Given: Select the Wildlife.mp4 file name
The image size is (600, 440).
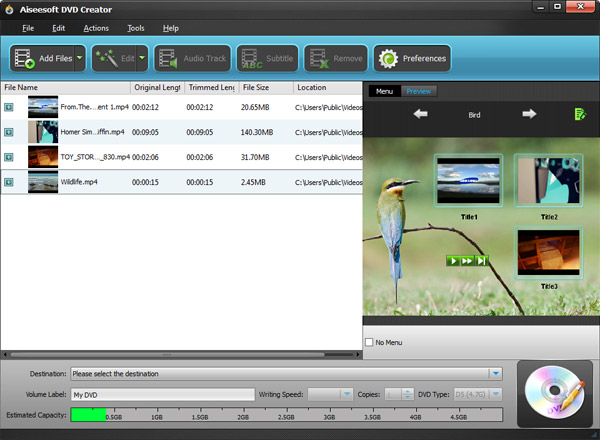Looking at the screenshot, I should [79, 182].
